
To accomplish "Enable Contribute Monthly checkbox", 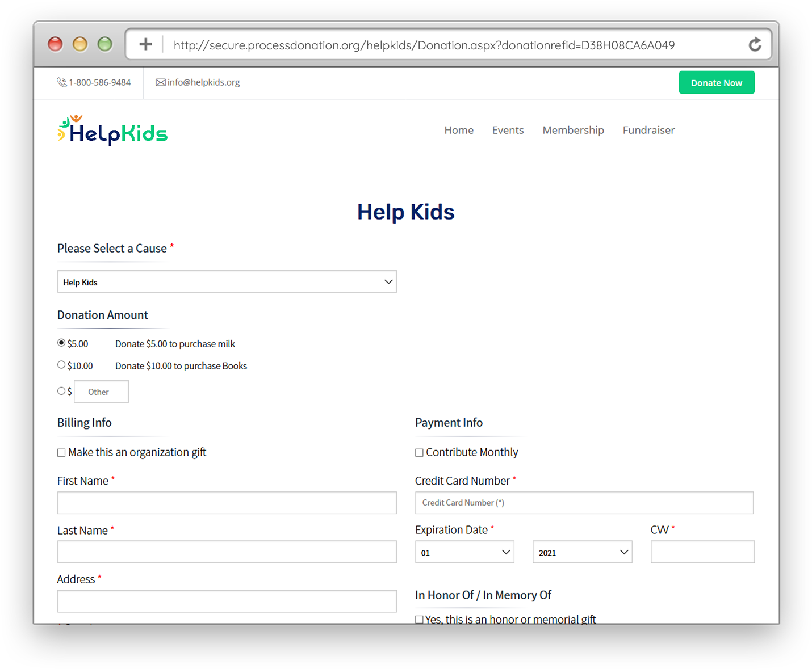I will pos(419,453).
